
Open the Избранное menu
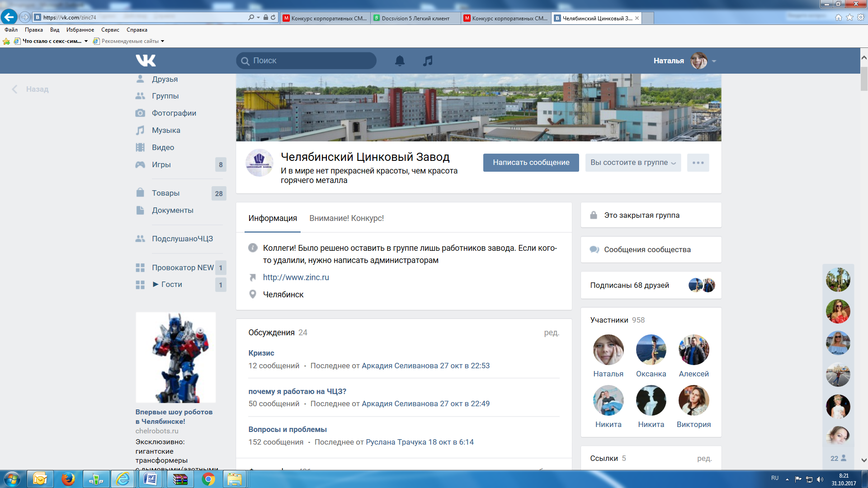[80, 30]
